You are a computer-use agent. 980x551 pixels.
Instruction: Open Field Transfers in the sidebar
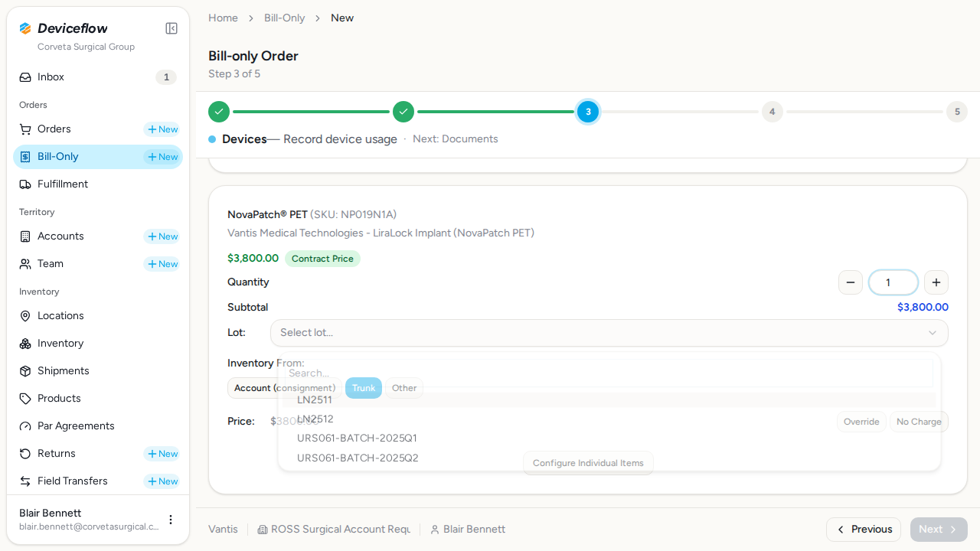(73, 481)
